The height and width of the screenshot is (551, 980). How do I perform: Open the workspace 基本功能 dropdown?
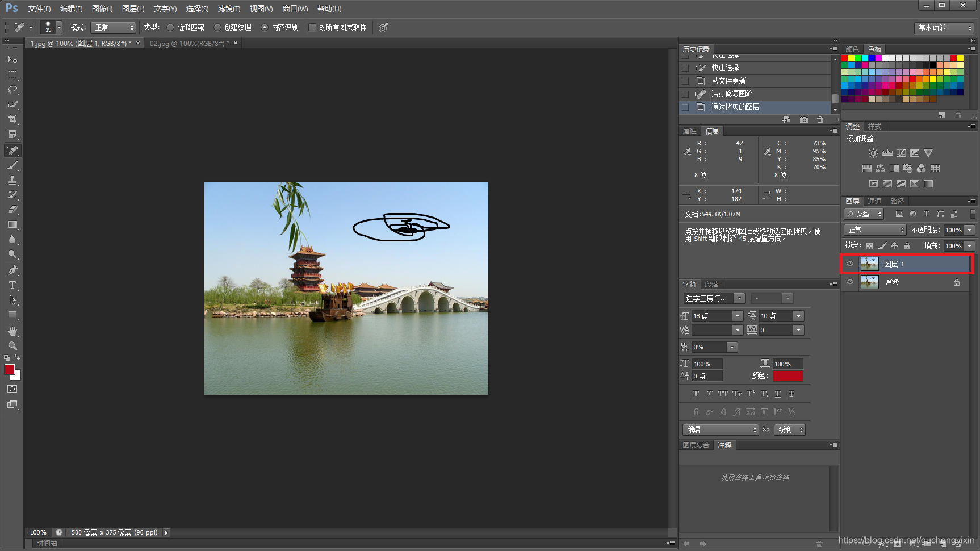click(944, 28)
